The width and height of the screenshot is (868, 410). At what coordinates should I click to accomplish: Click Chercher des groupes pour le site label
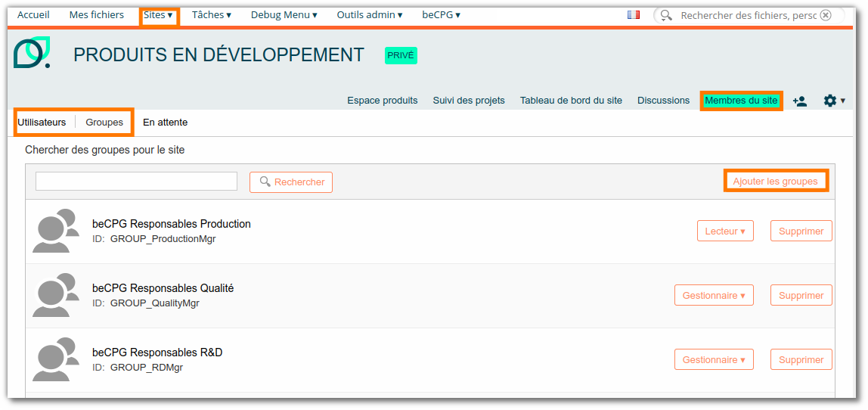pyautogui.click(x=104, y=150)
